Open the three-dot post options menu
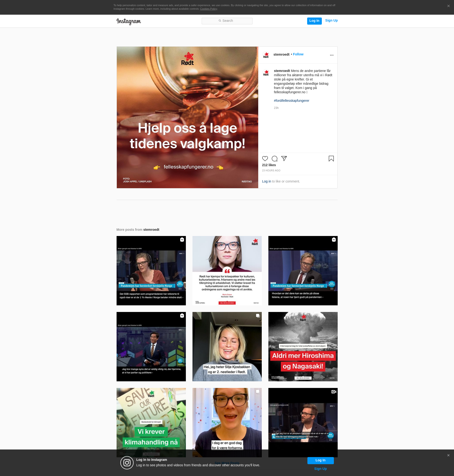 coord(332,55)
